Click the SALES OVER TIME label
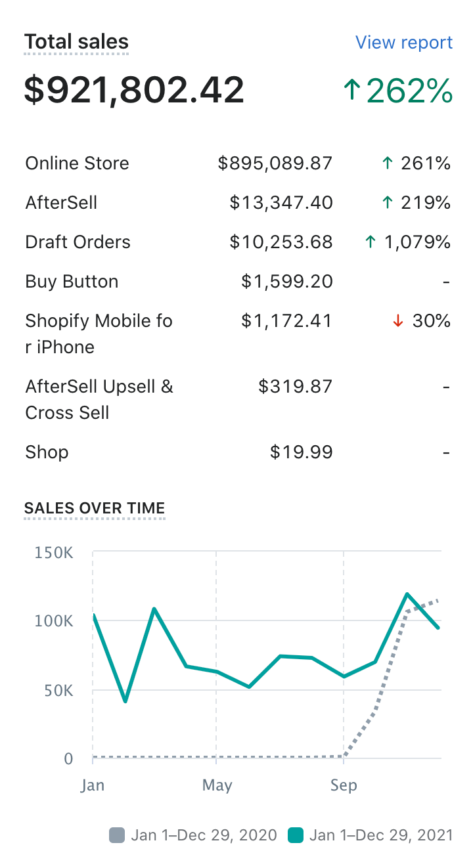The width and height of the screenshot is (473, 868). tap(95, 508)
